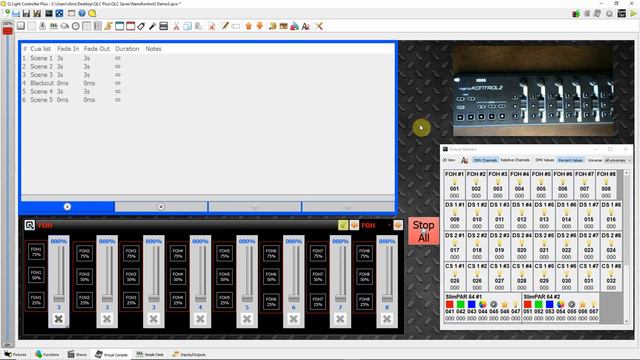
Task: Open widget properties with pencil icon
Action: pyautogui.click(x=225, y=26)
